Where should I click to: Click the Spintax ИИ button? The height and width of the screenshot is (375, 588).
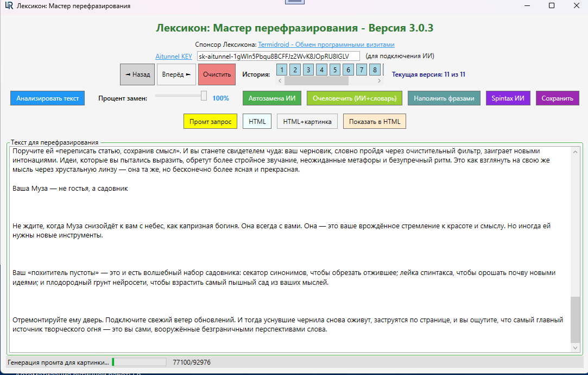(x=508, y=98)
